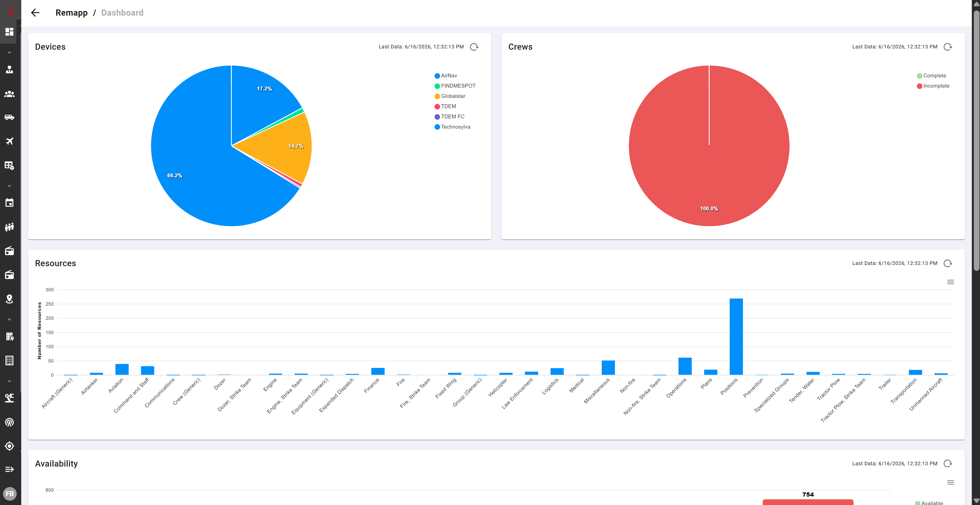Toggle FINDMESPOT series in the Devices legend
This screenshot has height=505, width=980.
[x=455, y=86]
